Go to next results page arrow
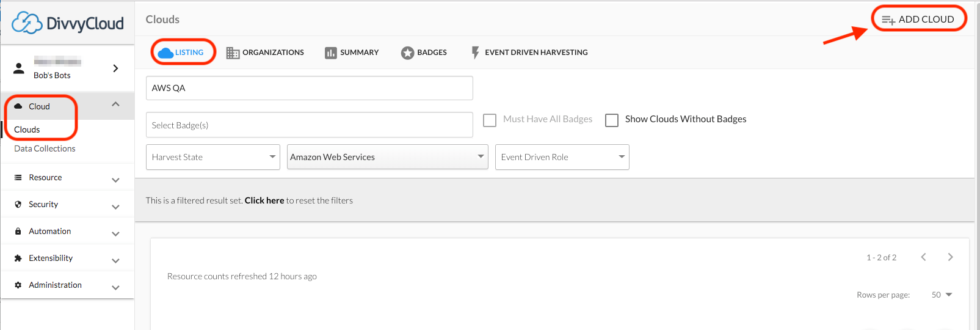Screen dimensions: 980x330 pyautogui.click(x=950, y=257)
